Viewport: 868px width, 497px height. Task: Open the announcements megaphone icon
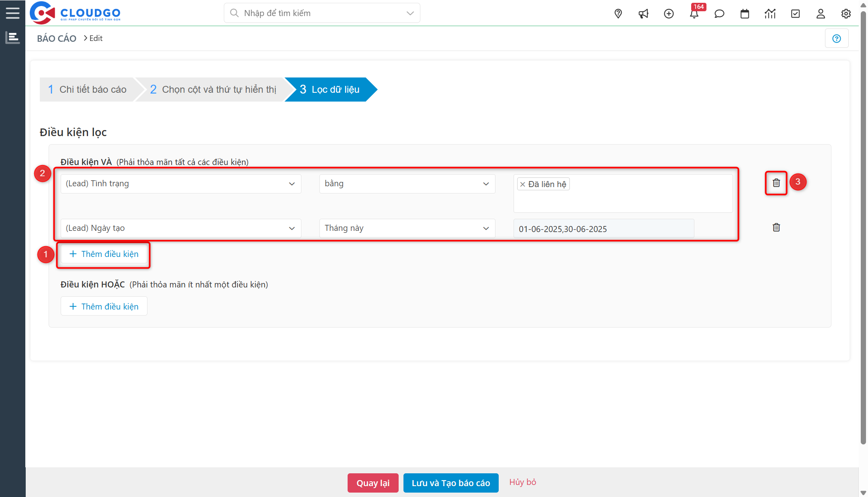643,13
